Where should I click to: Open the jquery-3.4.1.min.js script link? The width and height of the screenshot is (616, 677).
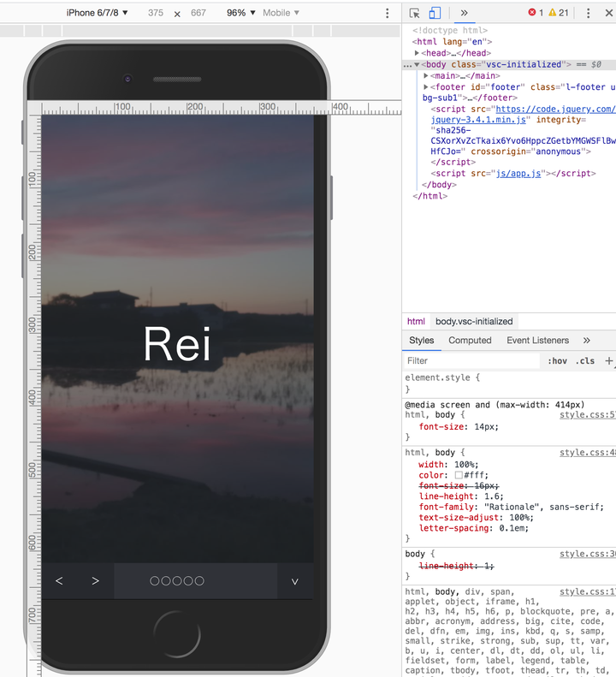478,120
